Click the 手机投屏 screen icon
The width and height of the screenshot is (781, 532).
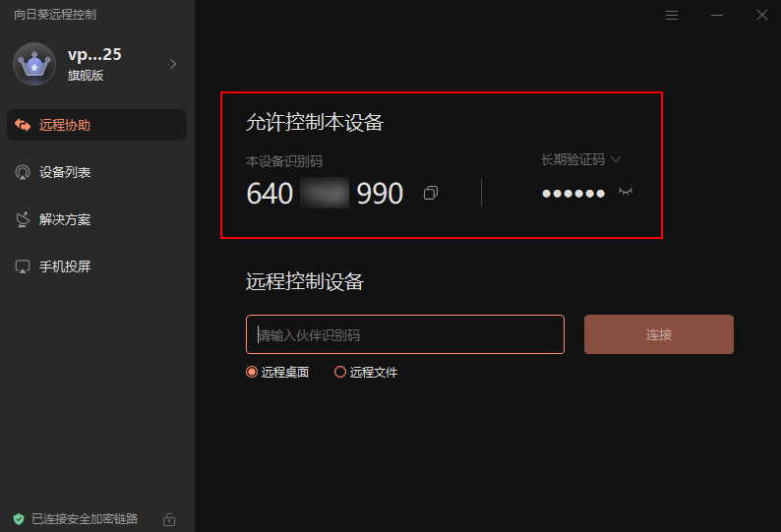tap(23, 266)
